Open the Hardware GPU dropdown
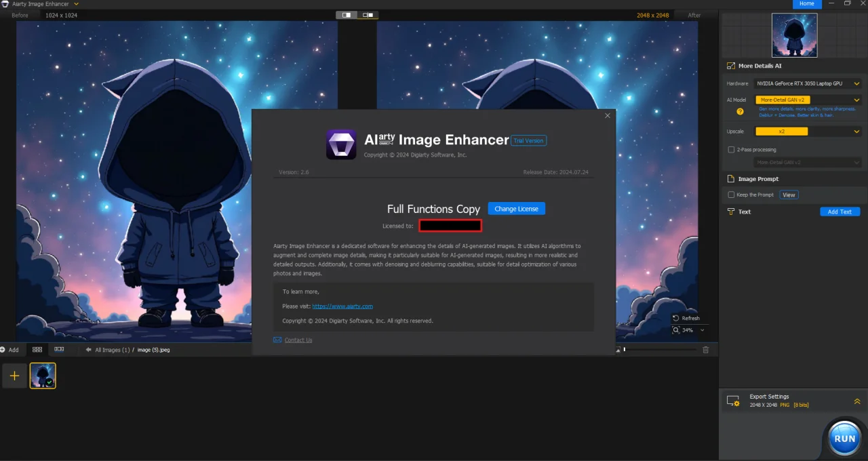This screenshot has height=461, width=868. click(x=807, y=83)
